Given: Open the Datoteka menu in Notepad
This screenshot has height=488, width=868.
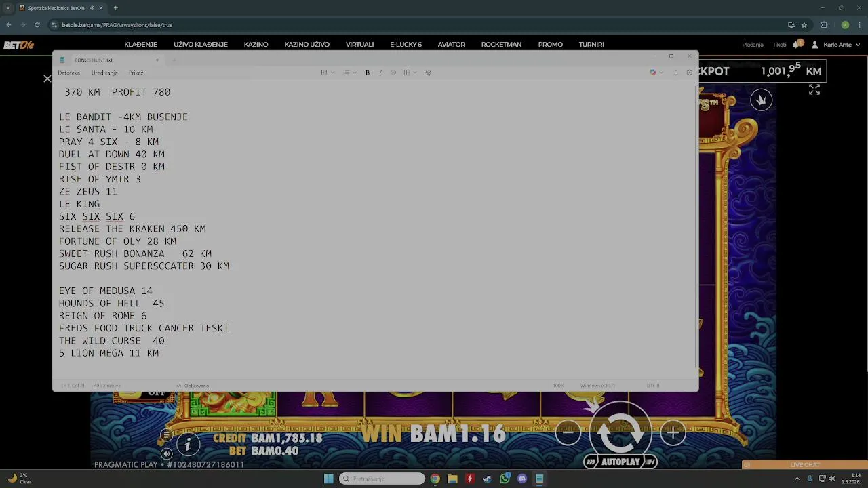Looking at the screenshot, I should (68, 73).
